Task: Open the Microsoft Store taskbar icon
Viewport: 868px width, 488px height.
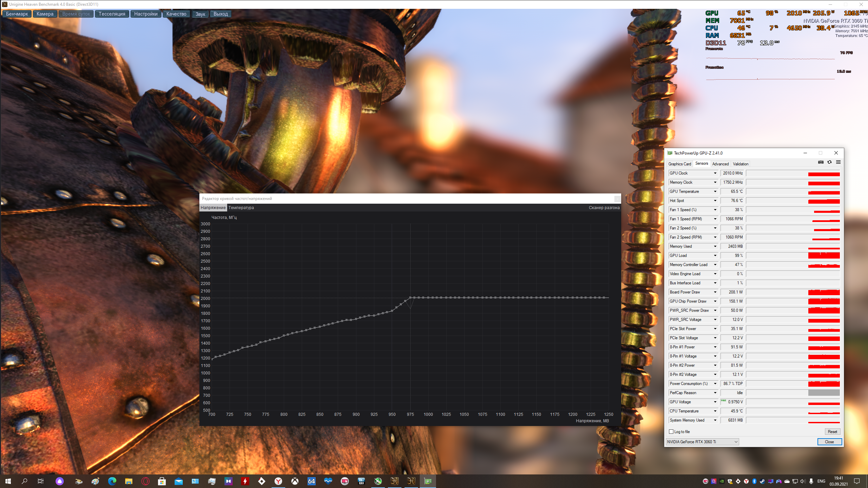Action: point(162,481)
